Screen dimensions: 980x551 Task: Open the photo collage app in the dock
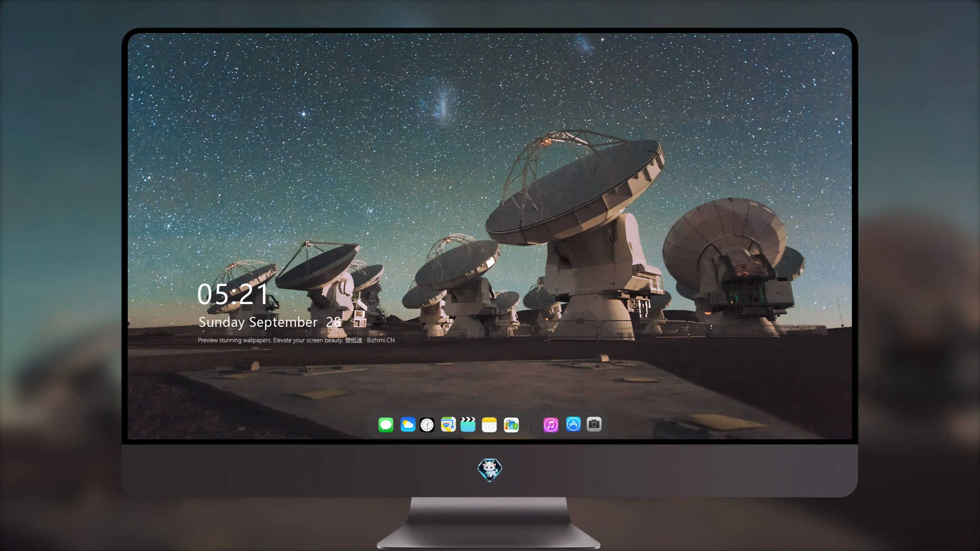click(511, 425)
